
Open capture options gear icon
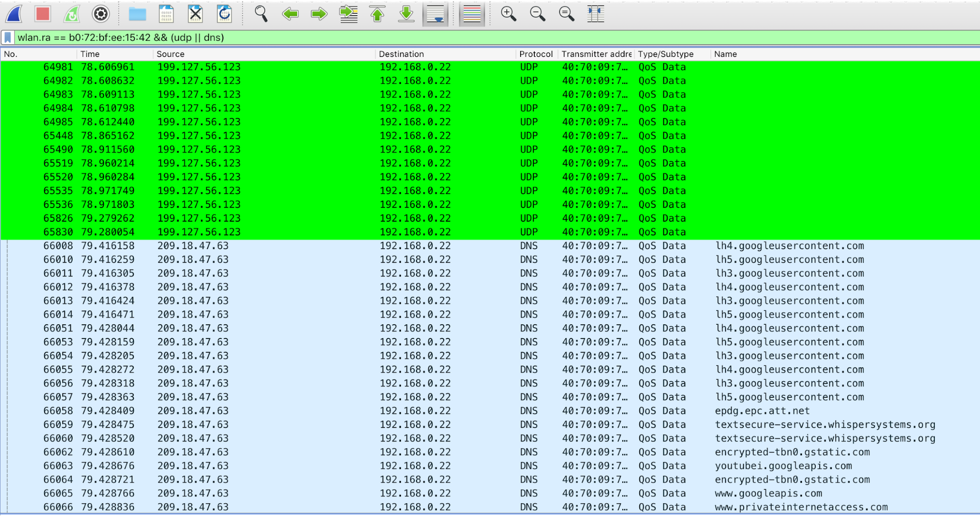tap(101, 14)
